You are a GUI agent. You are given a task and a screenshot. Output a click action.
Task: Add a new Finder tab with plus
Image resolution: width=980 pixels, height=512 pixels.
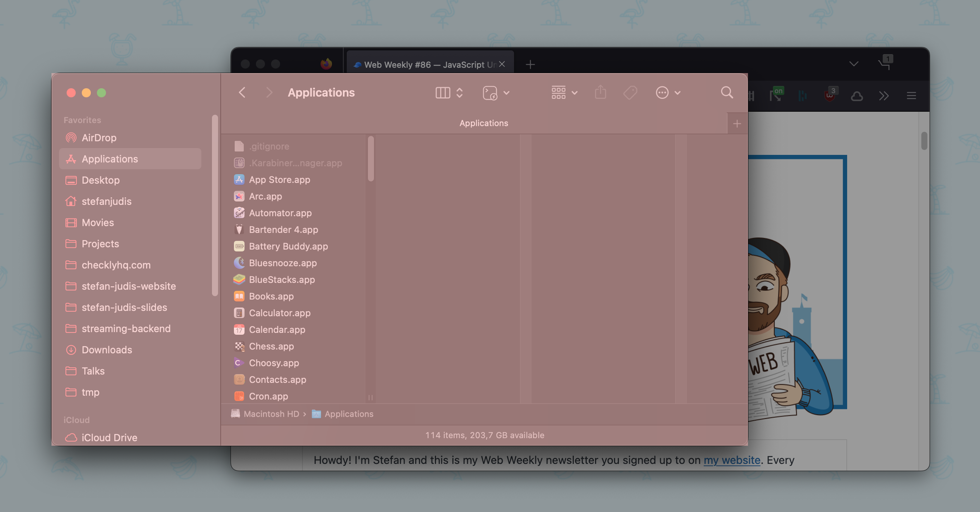[737, 124]
